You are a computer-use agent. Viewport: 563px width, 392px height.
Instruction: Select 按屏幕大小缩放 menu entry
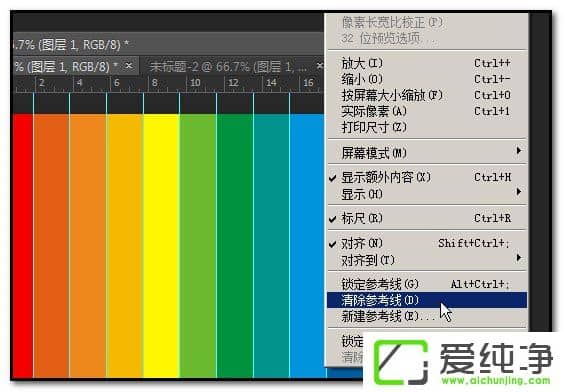427,95
